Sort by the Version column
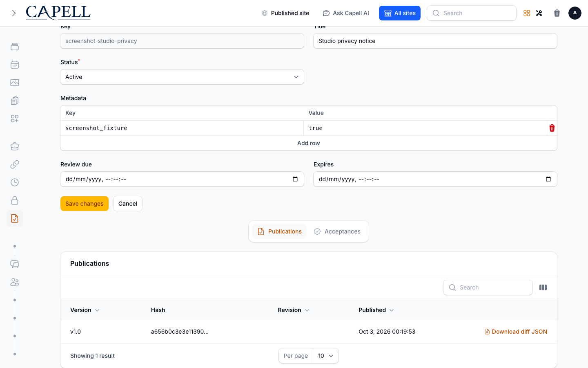The height and width of the screenshot is (368, 588). click(x=85, y=310)
